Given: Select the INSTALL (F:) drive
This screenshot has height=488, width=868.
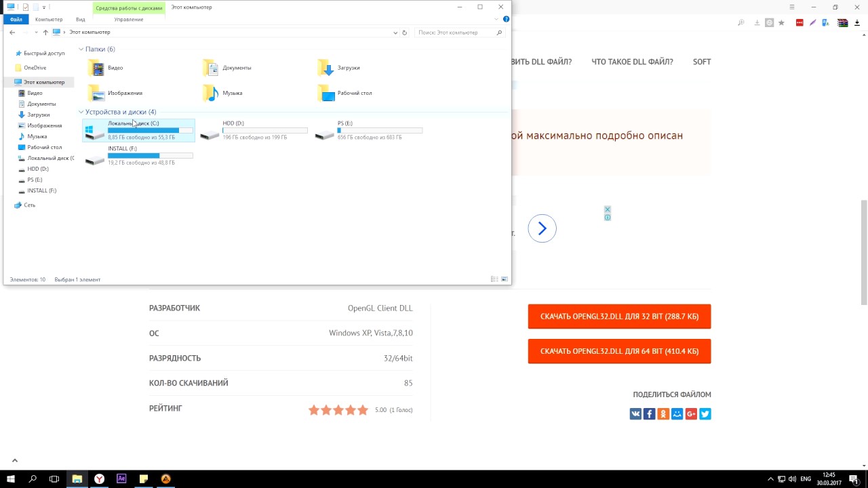Looking at the screenshot, I should 138,155.
